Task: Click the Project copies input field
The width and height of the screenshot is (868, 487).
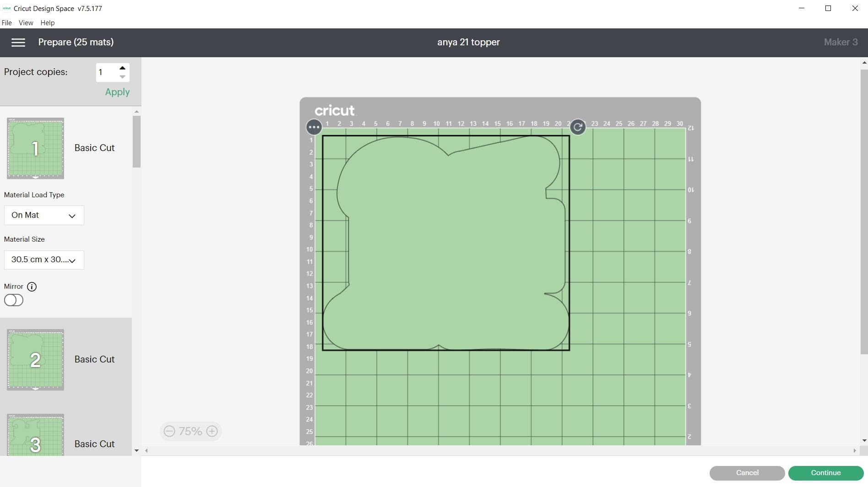Action: click(107, 72)
